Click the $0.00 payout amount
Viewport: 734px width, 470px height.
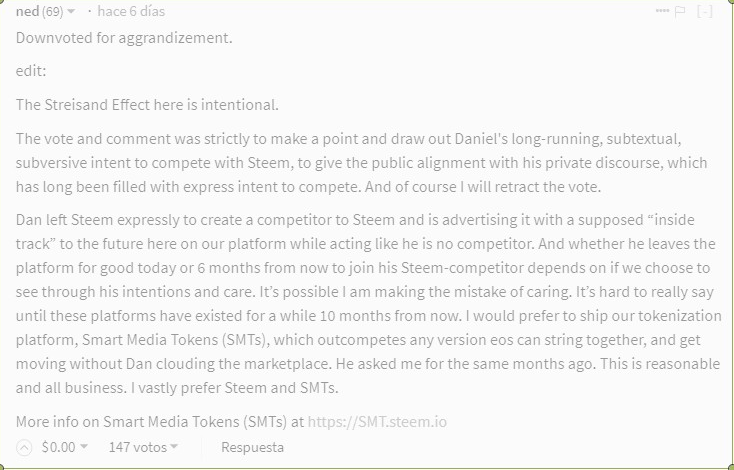coord(58,447)
